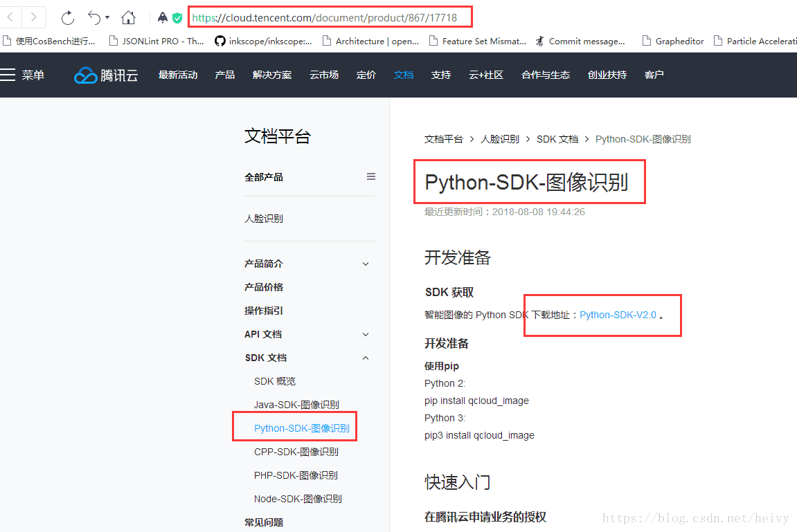Open Java-SDK-图像识别 page
The height and width of the screenshot is (532, 797).
point(297,405)
